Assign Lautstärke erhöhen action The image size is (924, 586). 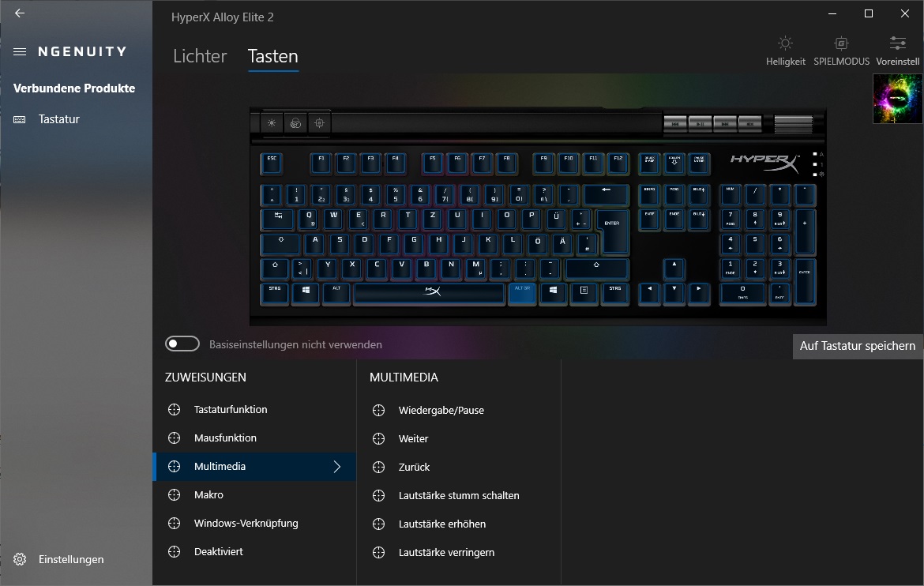click(459, 524)
